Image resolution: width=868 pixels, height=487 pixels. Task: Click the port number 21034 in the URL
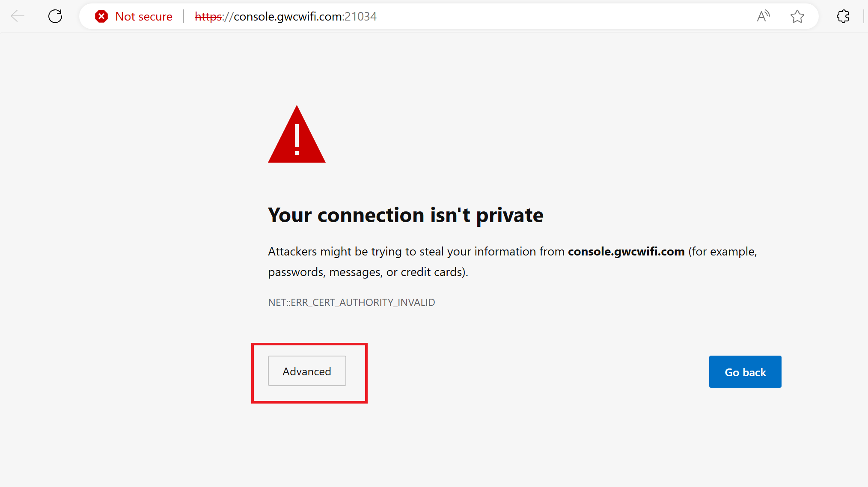[x=360, y=16]
